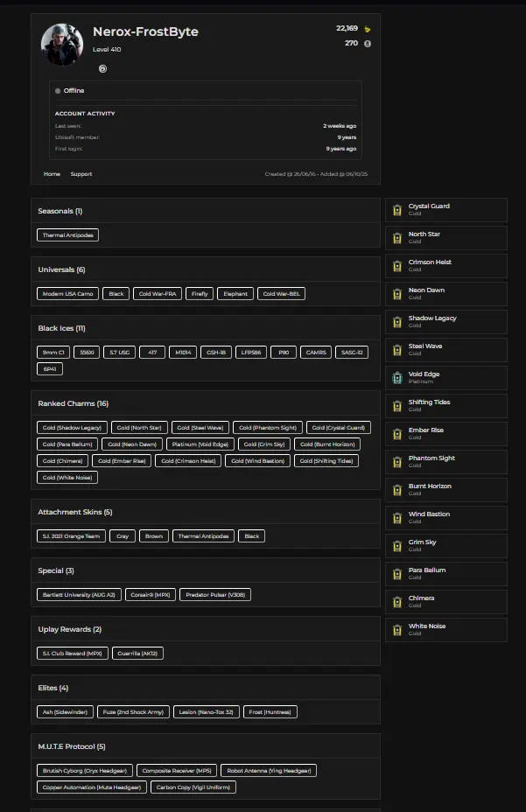Click the Grim Sky season rank card
526x812 pixels.
446,546
